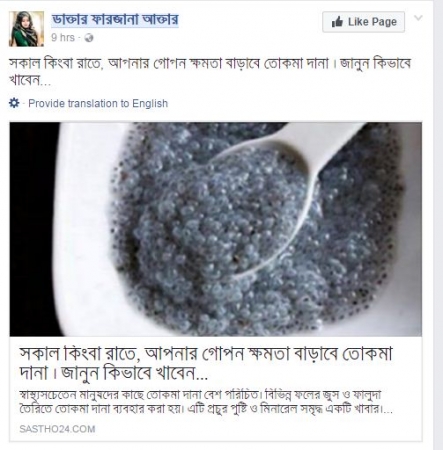
Task: Click the thumbs-up icon on Like Page
Action: tap(337, 22)
